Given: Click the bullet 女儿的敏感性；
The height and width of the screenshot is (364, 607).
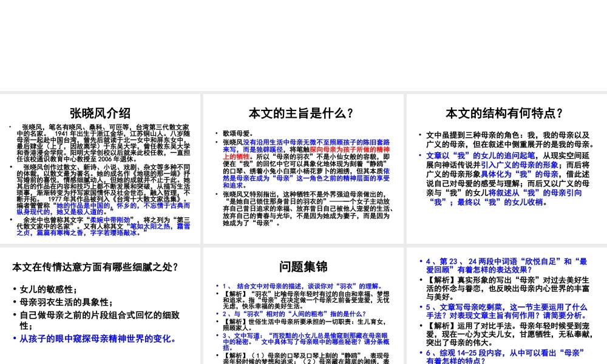Looking at the screenshot, I should (x=49, y=289).
